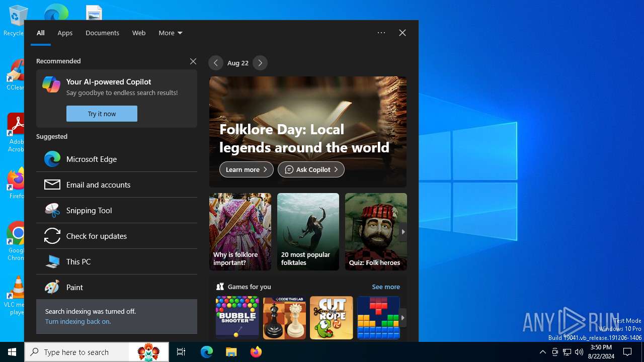Click Turn indexing back on link
This screenshot has width=644, height=362.
(78, 321)
